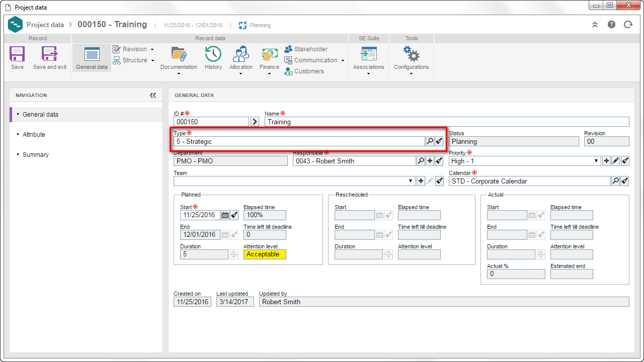
Task: Collapse the Navigation panel with double chevron
Action: tap(153, 96)
